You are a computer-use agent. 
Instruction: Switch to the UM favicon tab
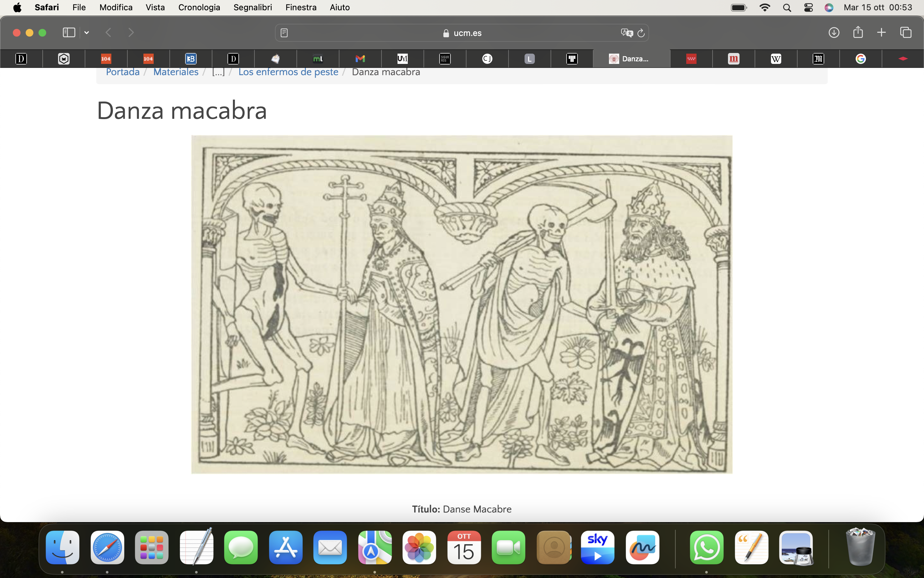402,58
